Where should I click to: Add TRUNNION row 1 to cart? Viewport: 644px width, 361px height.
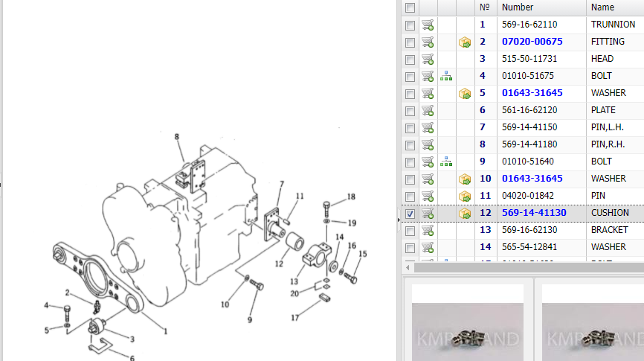click(x=428, y=25)
